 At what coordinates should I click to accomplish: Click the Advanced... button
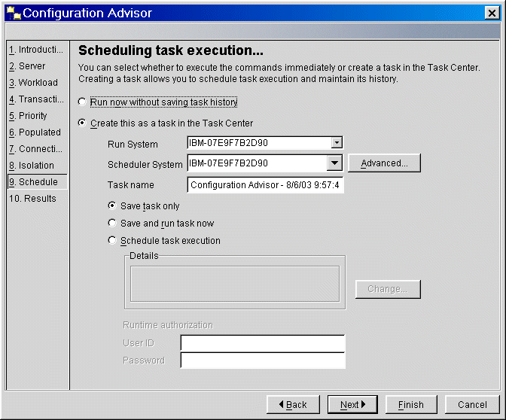[384, 163]
